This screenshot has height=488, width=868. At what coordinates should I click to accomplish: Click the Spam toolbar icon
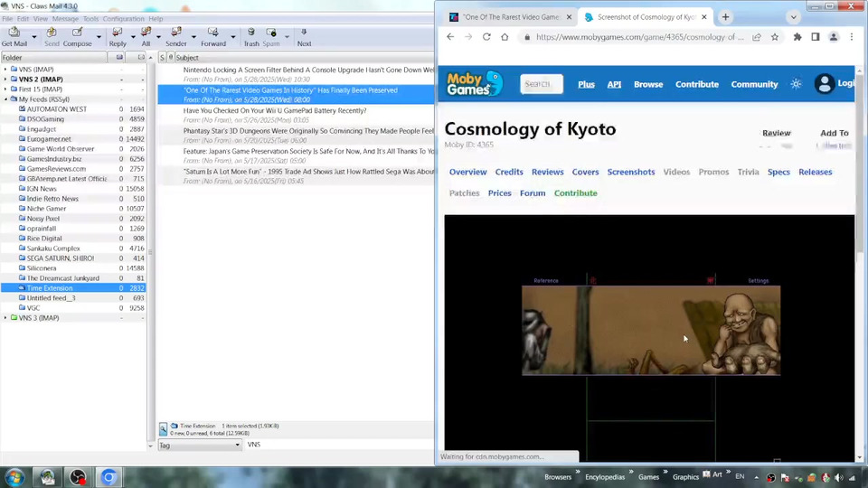coord(271,36)
